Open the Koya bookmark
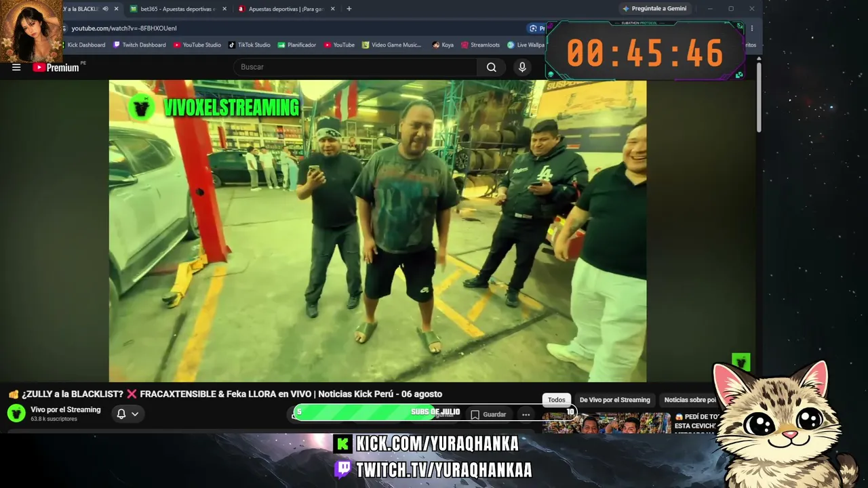868x488 pixels. click(x=443, y=45)
